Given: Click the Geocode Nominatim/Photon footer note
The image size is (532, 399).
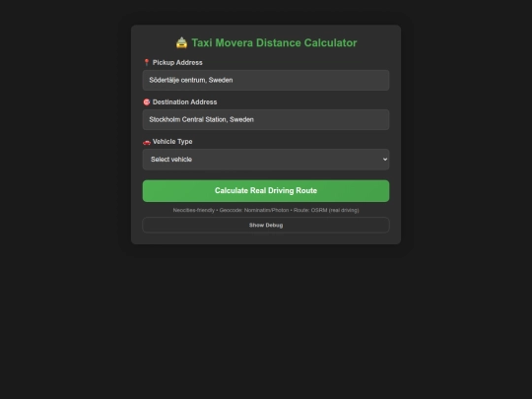Looking at the screenshot, I should (x=266, y=211).
